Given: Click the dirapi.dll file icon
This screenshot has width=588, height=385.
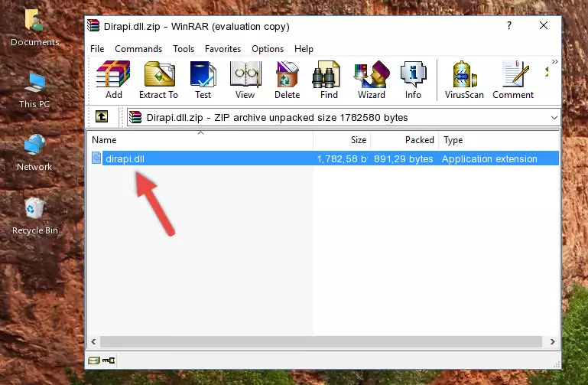Looking at the screenshot, I should click(x=96, y=158).
